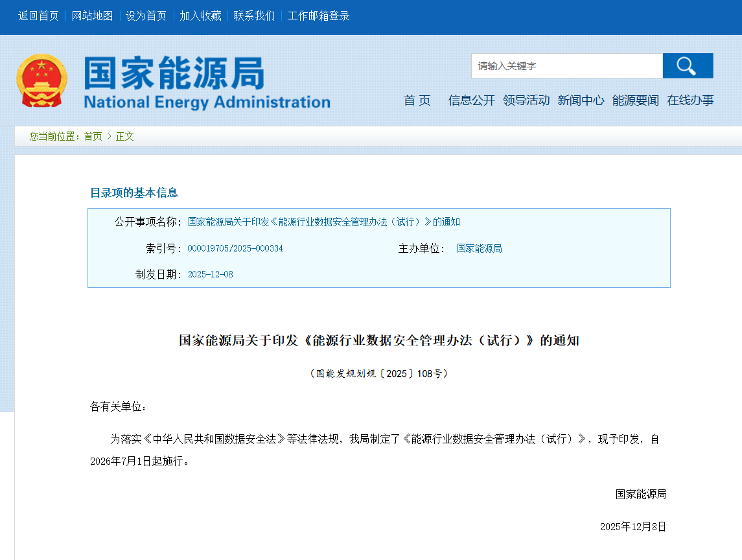The height and width of the screenshot is (560, 742).
Task: Click 首页 in the breadcrumb trail
Action: coord(93,137)
